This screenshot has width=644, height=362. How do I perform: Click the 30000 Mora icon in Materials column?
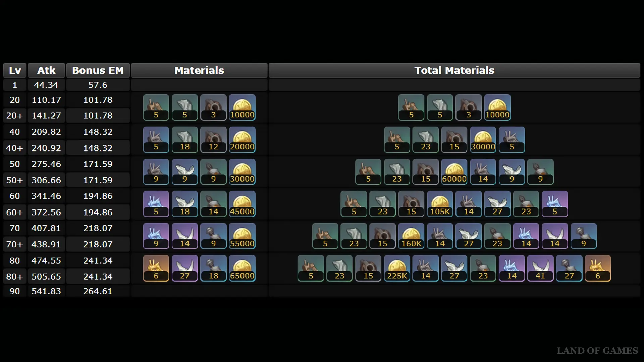tap(242, 172)
